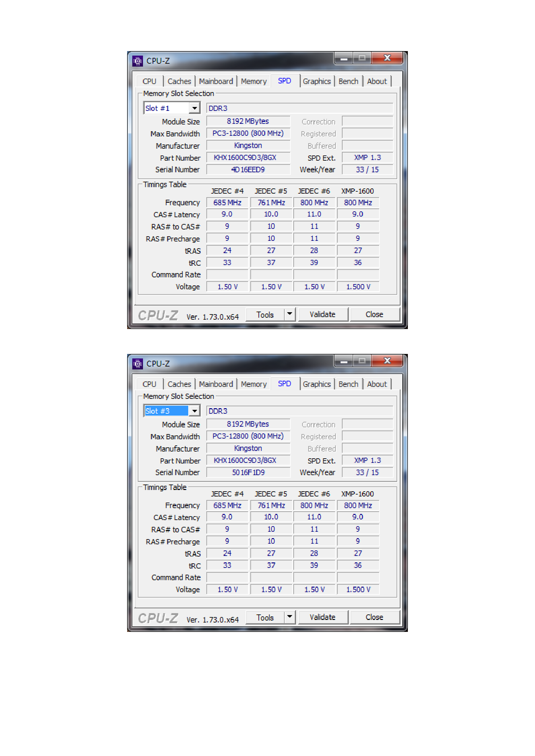
Task: Click 685 MHz frequency cell in top window
Action: 227,203
